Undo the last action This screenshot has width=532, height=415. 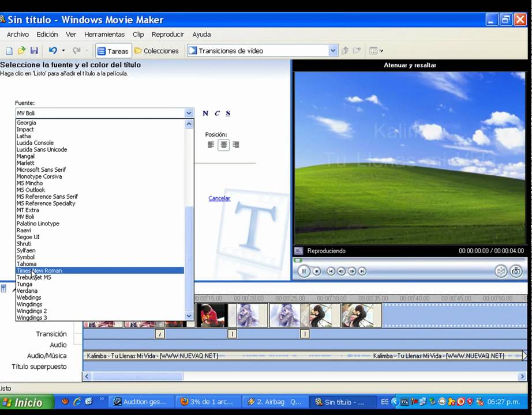pyautogui.click(x=53, y=51)
